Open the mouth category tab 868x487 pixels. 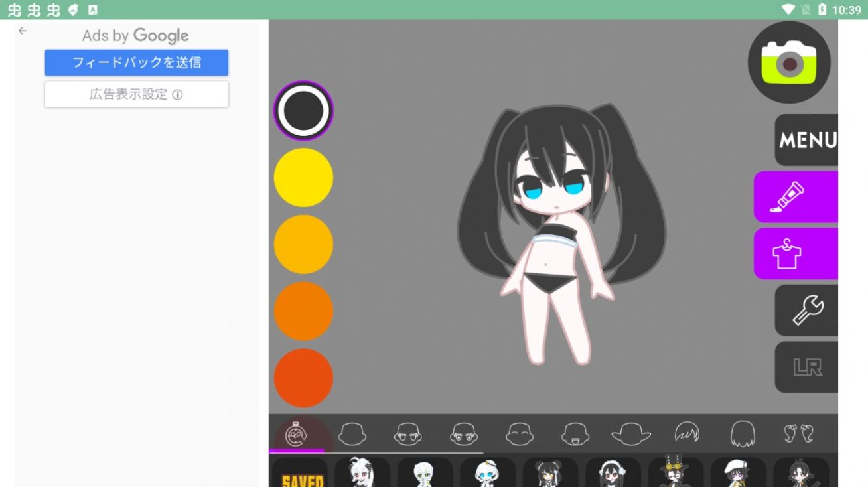575,435
